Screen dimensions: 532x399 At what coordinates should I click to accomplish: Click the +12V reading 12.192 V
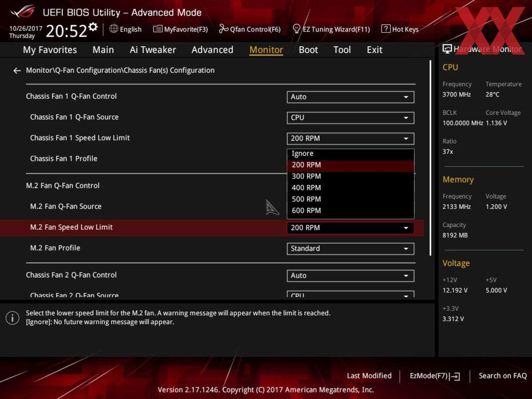click(455, 291)
